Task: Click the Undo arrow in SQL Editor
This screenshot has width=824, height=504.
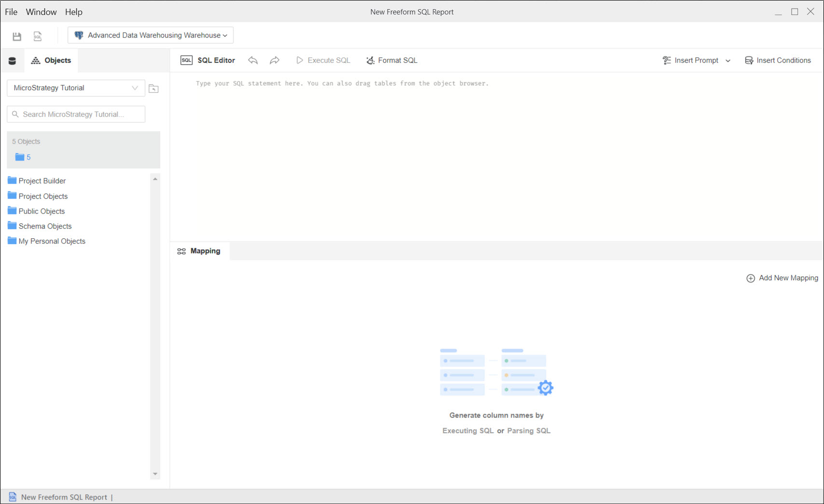Action: click(x=253, y=60)
